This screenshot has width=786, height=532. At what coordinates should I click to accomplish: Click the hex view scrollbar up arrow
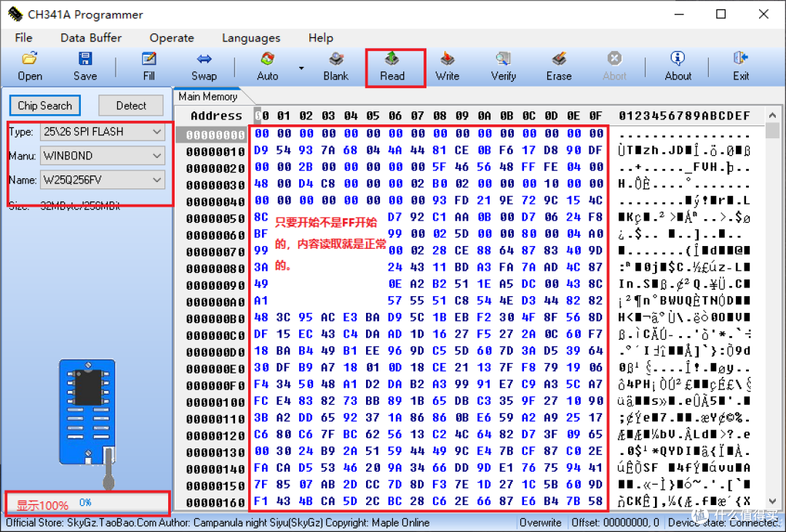(x=772, y=116)
